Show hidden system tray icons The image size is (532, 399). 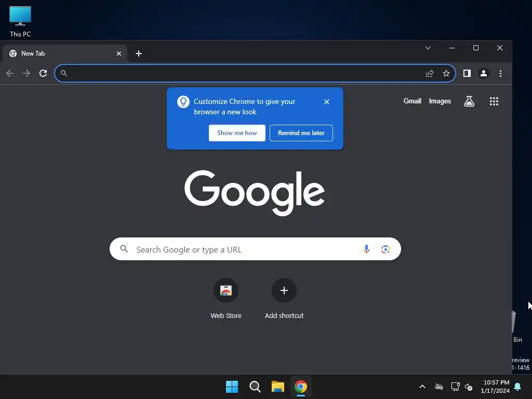click(422, 387)
